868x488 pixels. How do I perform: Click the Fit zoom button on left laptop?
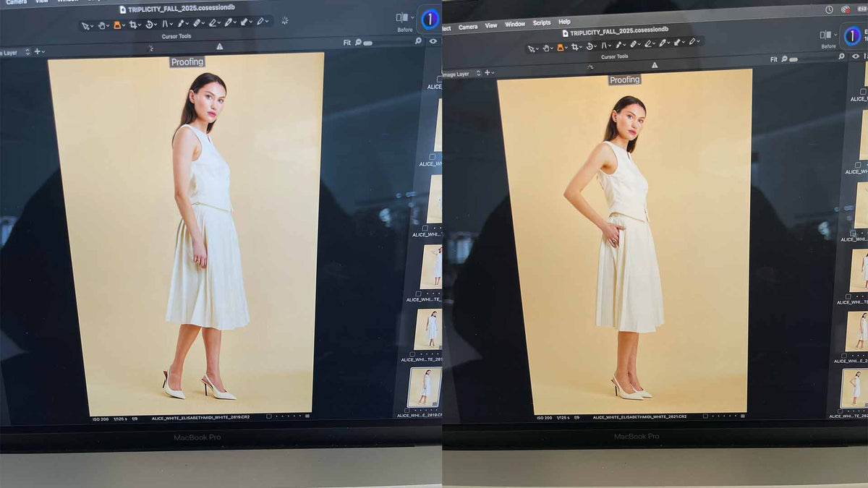347,42
